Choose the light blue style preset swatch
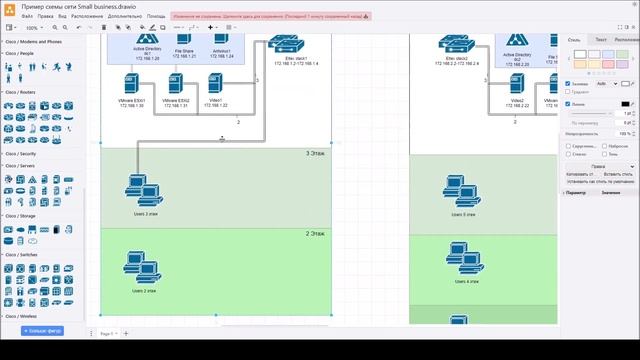Viewport: 640px width, 360px height. point(608,54)
